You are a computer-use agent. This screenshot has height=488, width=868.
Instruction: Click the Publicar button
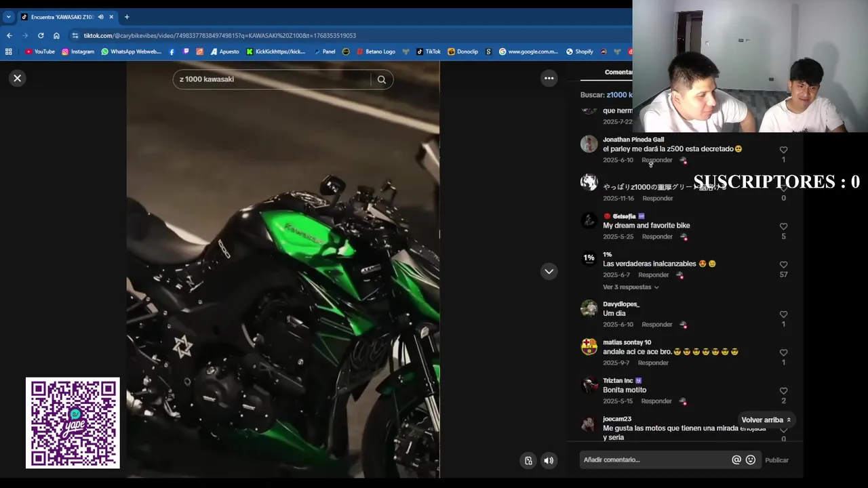point(776,460)
